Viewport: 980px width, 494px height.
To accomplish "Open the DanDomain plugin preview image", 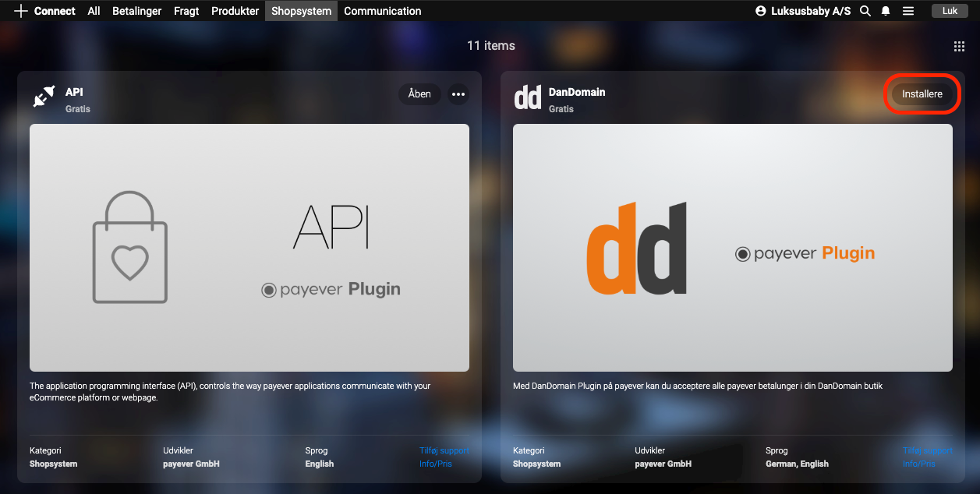I will point(733,248).
